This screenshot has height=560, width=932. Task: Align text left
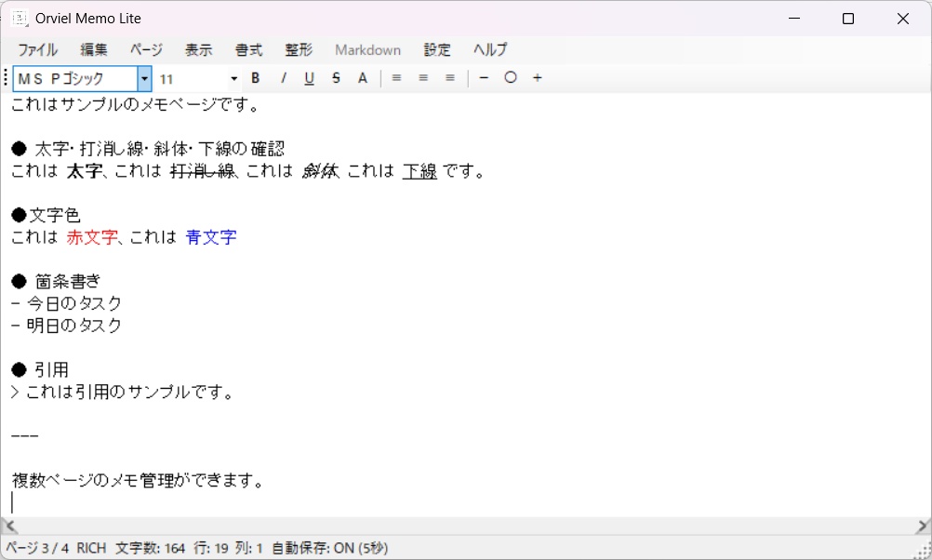pyautogui.click(x=396, y=78)
